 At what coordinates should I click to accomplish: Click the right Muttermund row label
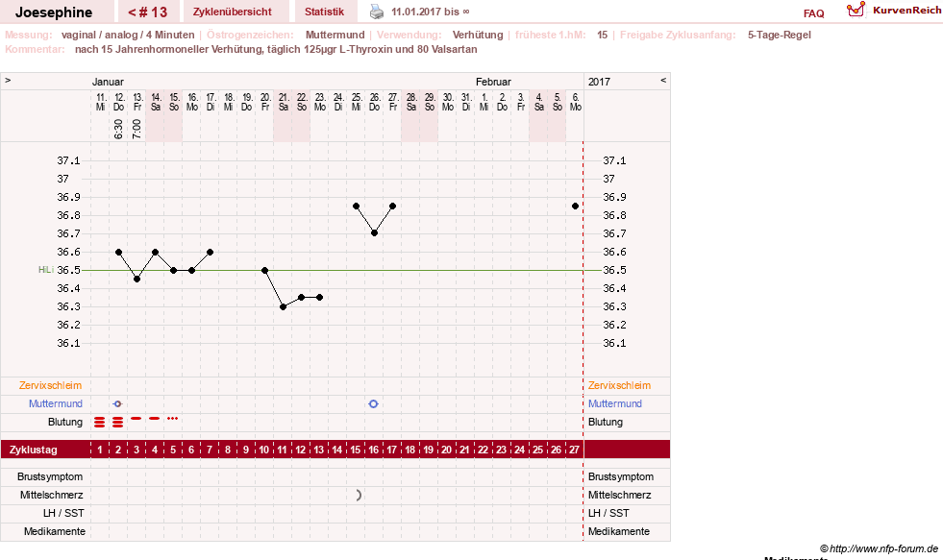coord(615,403)
